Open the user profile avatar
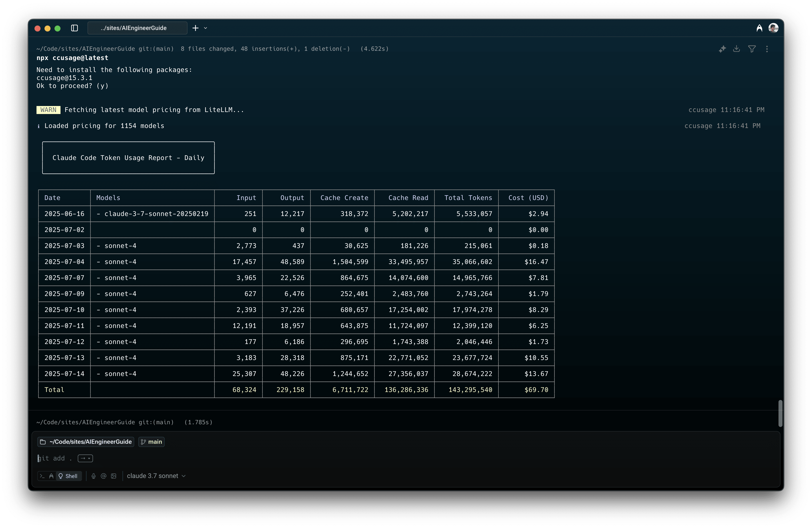Viewport: 812px width, 528px height. [773, 28]
